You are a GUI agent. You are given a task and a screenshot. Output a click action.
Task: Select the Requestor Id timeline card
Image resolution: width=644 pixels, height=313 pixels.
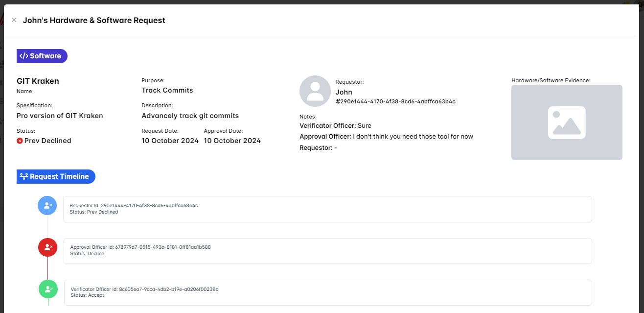327,209
